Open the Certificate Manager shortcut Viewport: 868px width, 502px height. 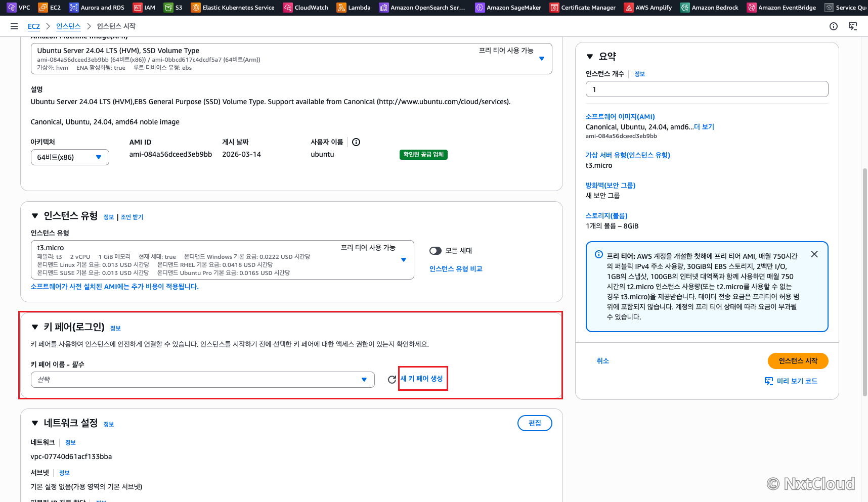[583, 8]
